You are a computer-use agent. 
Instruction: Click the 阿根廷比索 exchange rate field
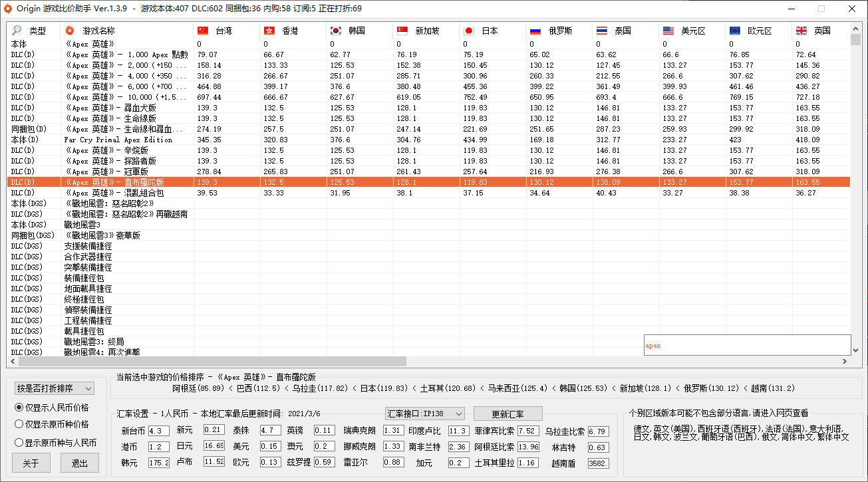[x=528, y=447]
